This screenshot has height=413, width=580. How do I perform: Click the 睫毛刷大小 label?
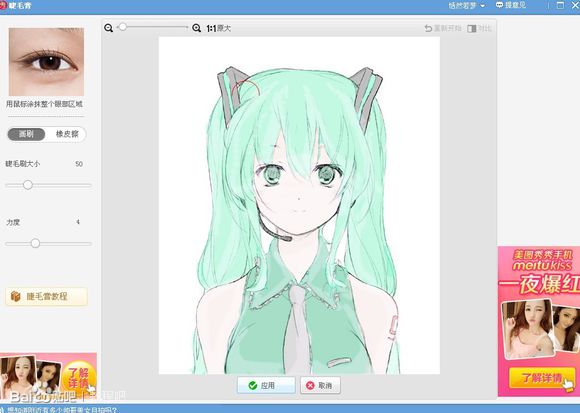coord(23,164)
